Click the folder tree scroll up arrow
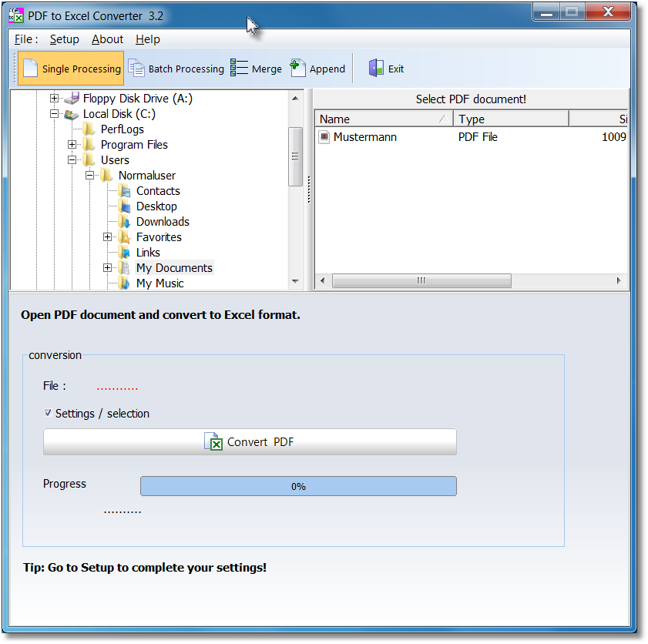Screen dimensions: 648x644 tap(295, 99)
